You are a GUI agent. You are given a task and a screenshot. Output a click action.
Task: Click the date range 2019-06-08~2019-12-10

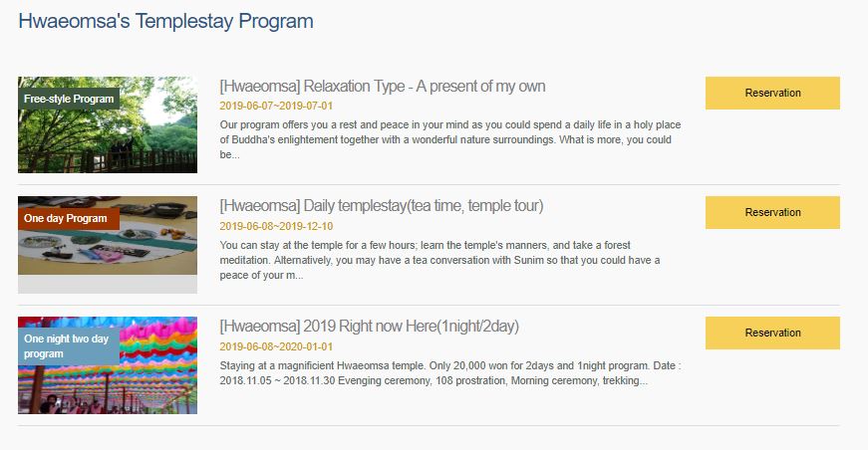[x=276, y=226]
